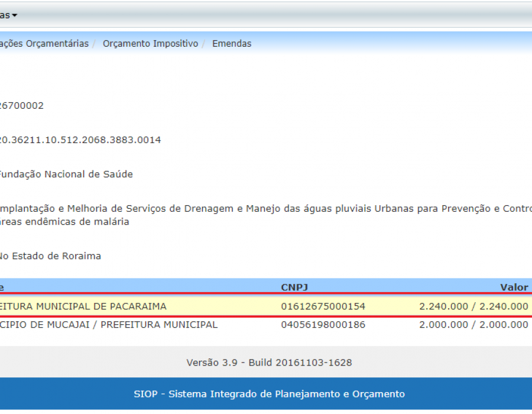The width and height of the screenshot is (532, 414).
Task: Open the partially visible 'as' dropdown menu
Action: [x=8, y=15]
